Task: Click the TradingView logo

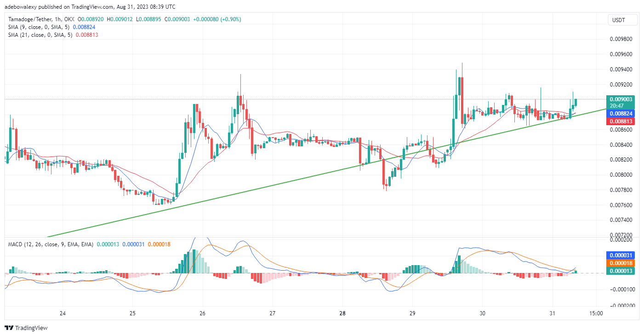Action: coord(26,328)
